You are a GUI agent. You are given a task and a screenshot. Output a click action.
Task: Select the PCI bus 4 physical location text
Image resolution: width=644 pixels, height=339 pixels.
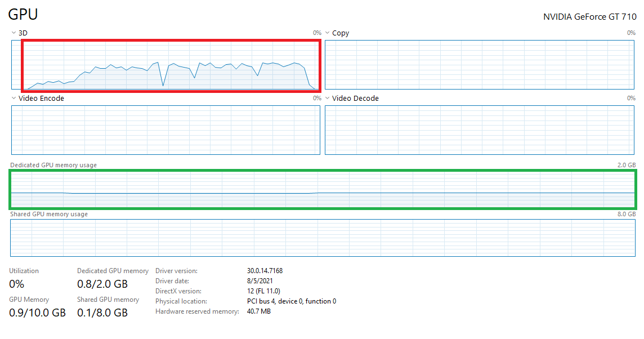(291, 301)
